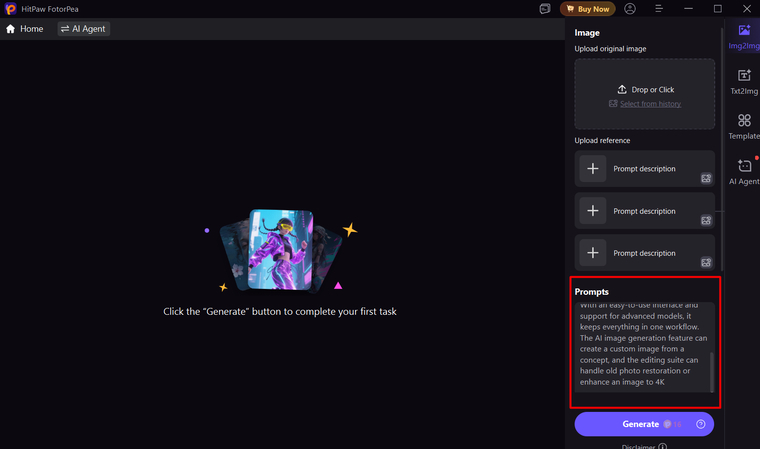Open history picker for third reference row
Image resolution: width=760 pixels, height=449 pixels.
click(706, 262)
